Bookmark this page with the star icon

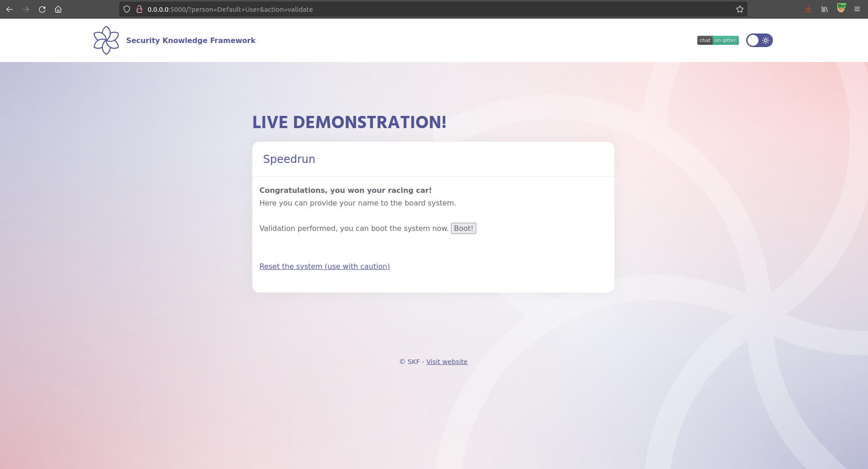[x=740, y=9]
